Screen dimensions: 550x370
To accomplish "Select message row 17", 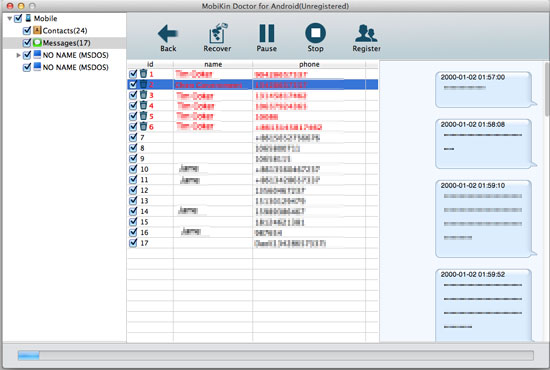I will (x=253, y=243).
